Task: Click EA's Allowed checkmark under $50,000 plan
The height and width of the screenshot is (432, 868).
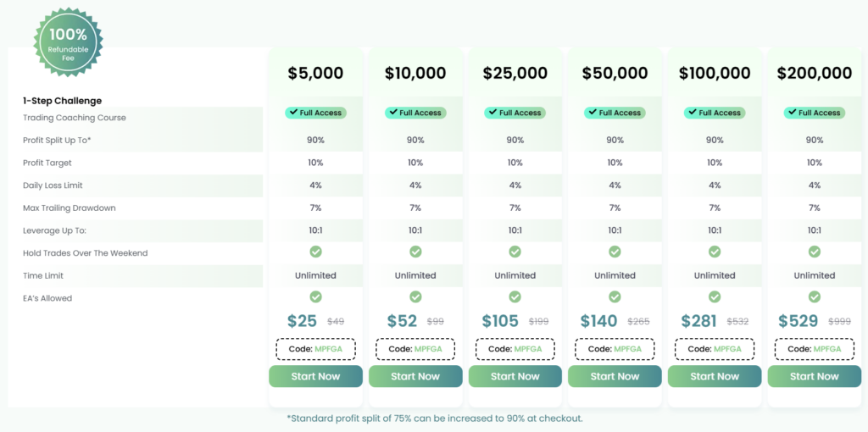Action: pyautogui.click(x=615, y=296)
